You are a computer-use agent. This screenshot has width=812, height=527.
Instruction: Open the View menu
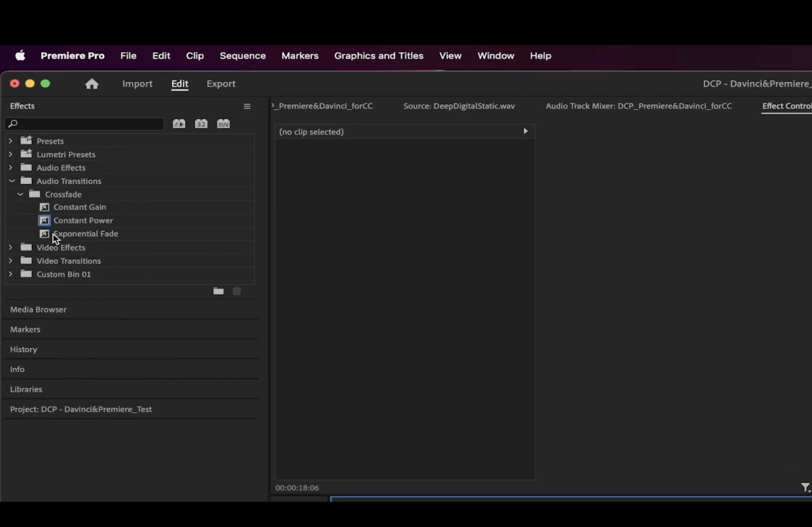(450, 56)
